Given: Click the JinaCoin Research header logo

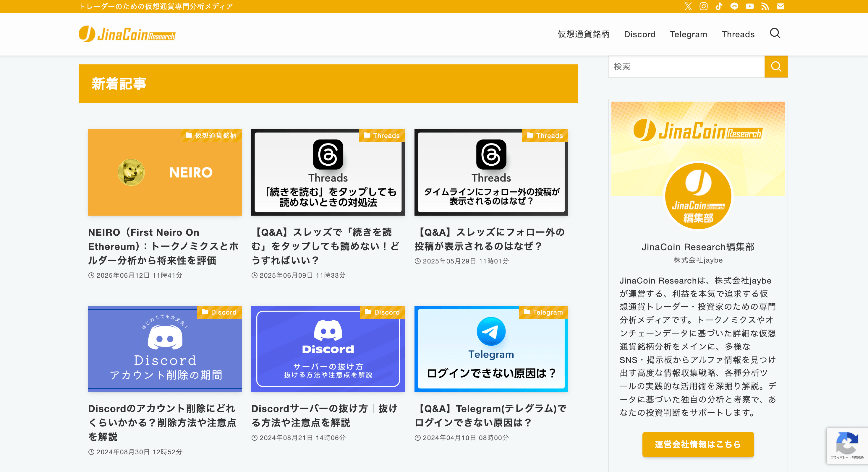Looking at the screenshot, I should click(x=127, y=34).
